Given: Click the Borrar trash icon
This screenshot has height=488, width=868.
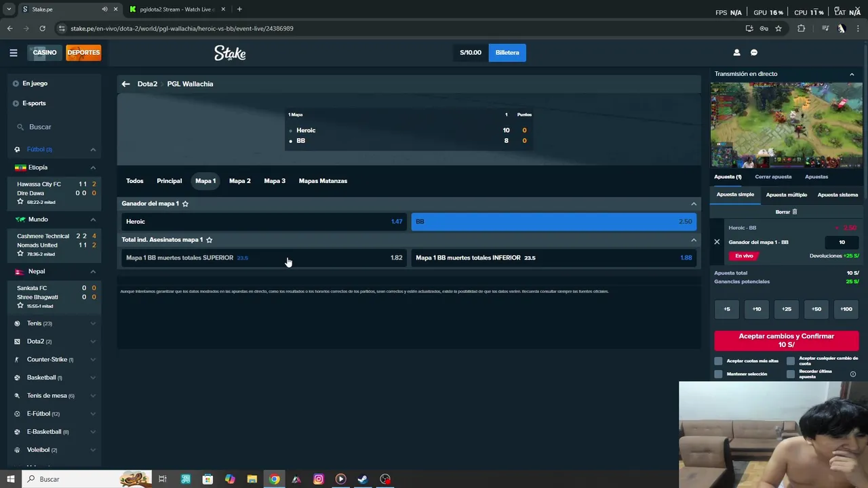Looking at the screenshot, I should pyautogui.click(x=795, y=212).
